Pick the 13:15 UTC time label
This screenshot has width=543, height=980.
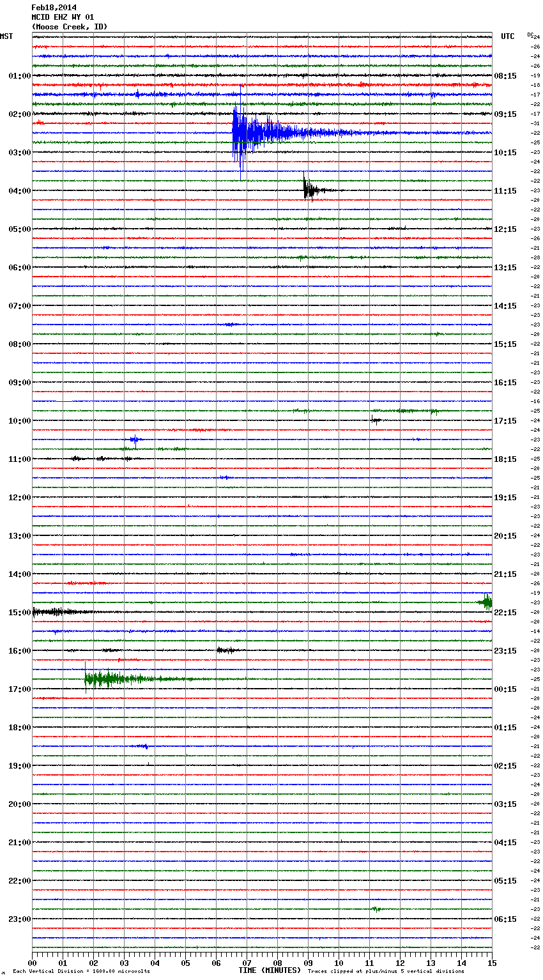click(505, 268)
